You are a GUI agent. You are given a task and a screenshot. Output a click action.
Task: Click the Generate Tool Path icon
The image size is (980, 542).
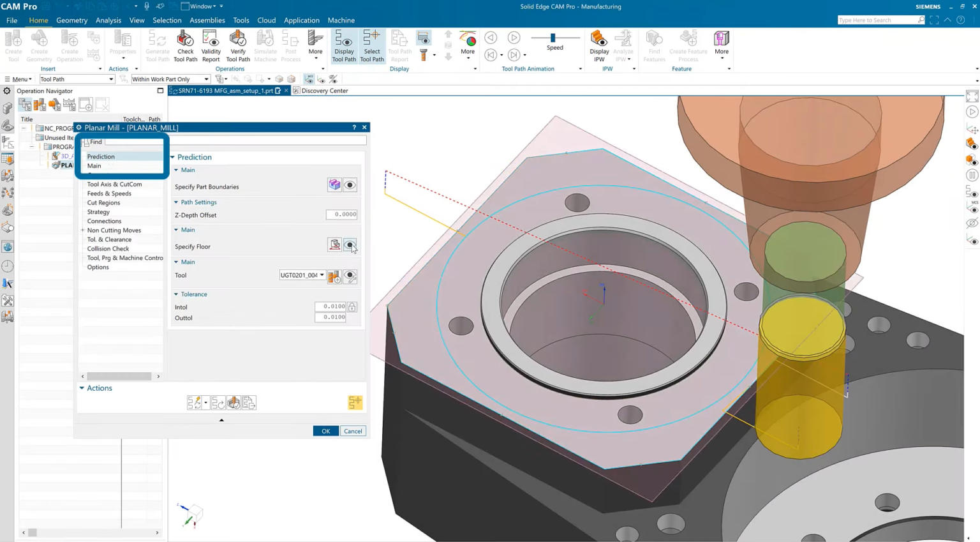(158, 42)
